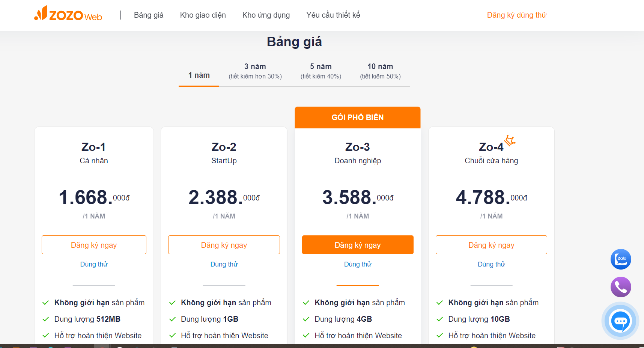Switch to the 5 năm pricing tab
The width and height of the screenshot is (644, 348).
tap(321, 71)
